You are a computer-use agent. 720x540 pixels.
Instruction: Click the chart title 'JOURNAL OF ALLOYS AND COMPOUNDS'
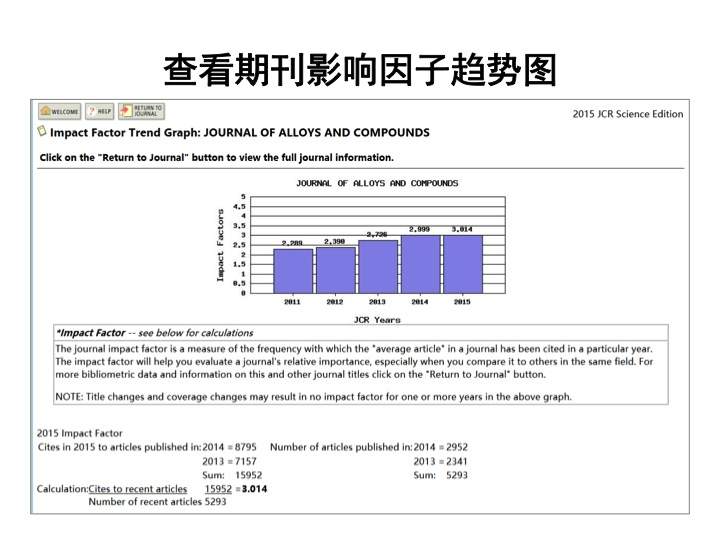click(x=377, y=183)
